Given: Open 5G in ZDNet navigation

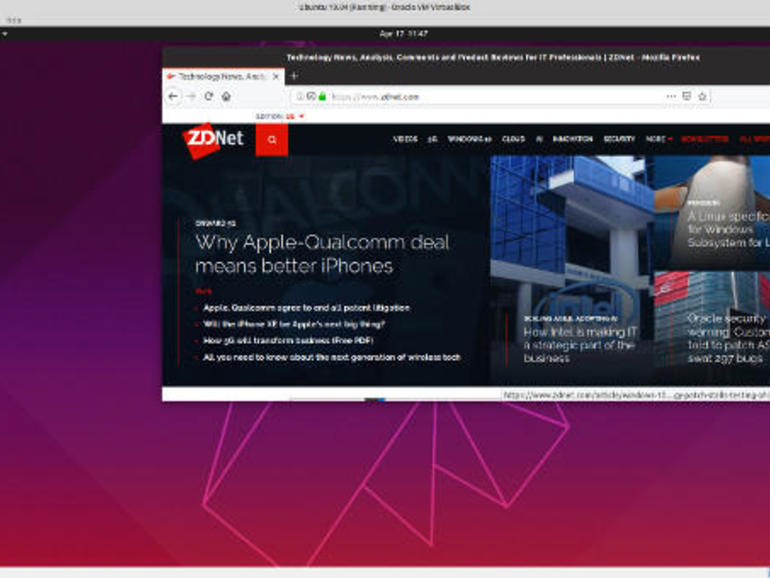Looking at the screenshot, I should point(432,139).
